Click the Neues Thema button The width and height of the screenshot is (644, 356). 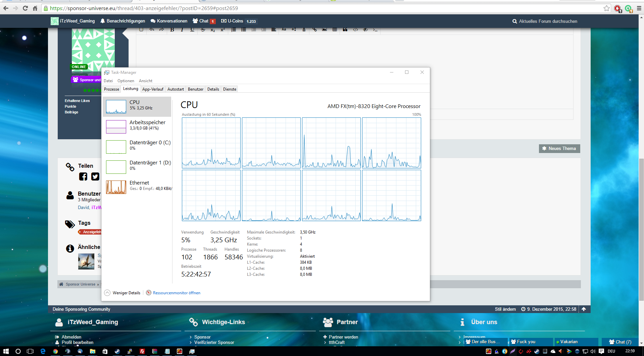(x=559, y=149)
